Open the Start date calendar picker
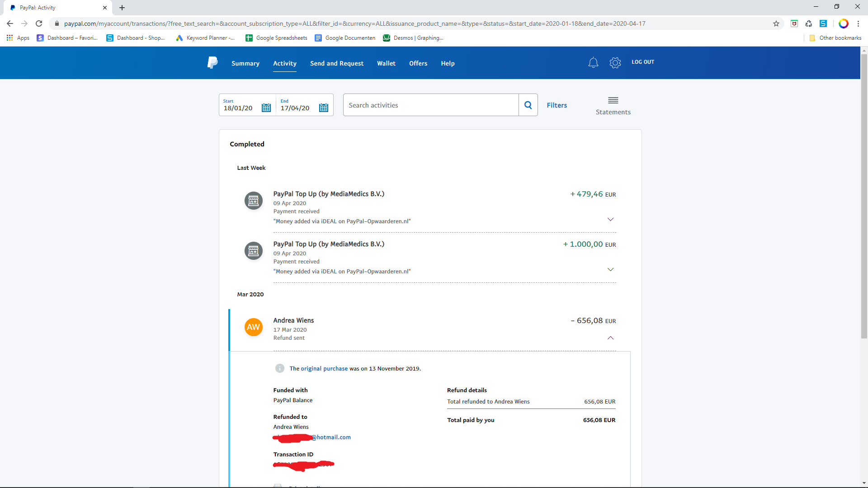Screen dimensions: 868x488 266,108
